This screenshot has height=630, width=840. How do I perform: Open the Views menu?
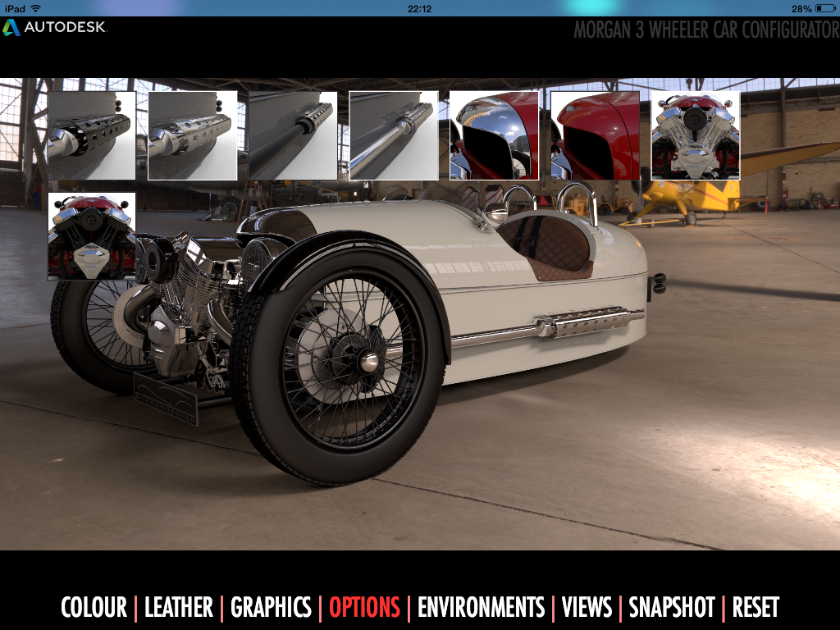(x=587, y=608)
